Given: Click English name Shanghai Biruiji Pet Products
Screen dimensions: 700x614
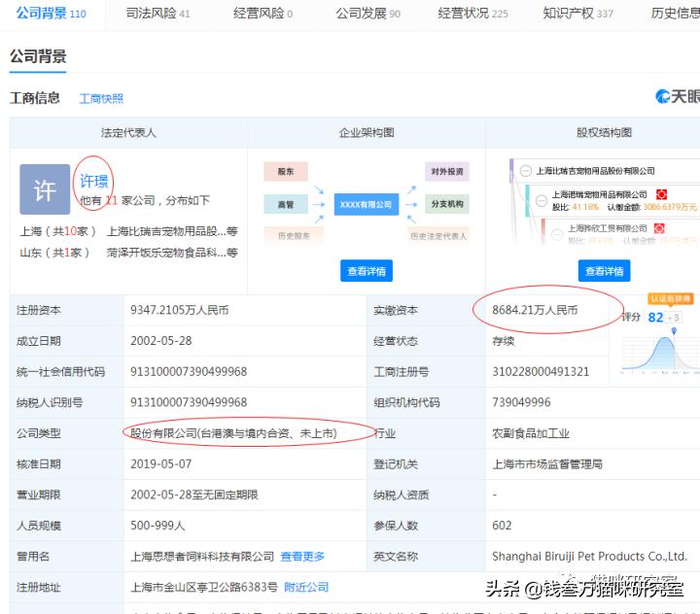Looking at the screenshot, I should point(589,557).
